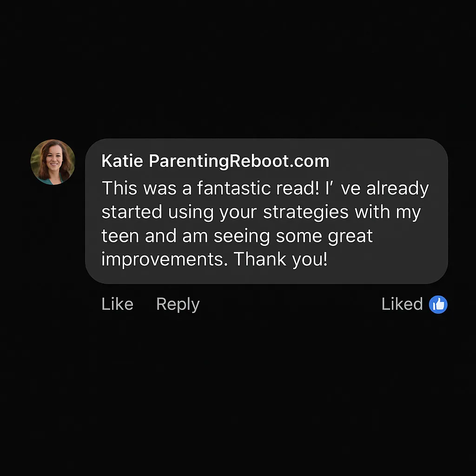Click the blue thumbs-up reaction icon
Viewport: 476px width, 476px height.
[x=438, y=304]
